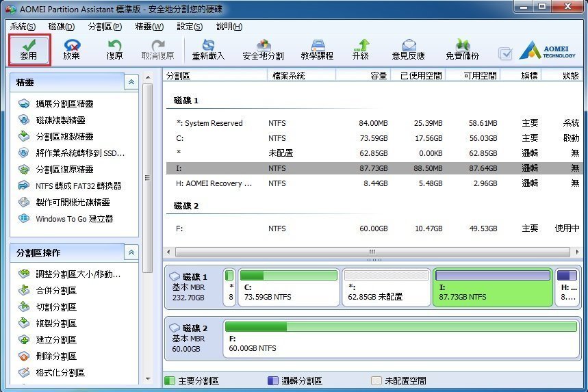Select 磁碟 2 基本 MBR 60.00GB header
Screen dimensions: 588x392
(x=194, y=339)
